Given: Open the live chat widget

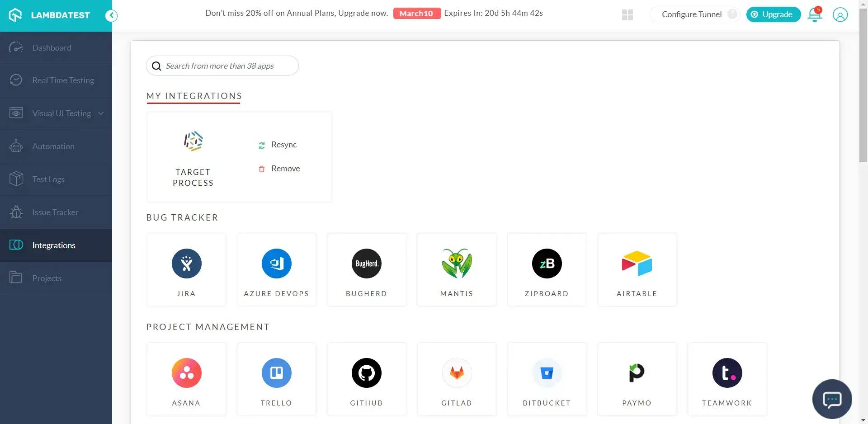Looking at the screenshot, I should (x=832, y=399).
